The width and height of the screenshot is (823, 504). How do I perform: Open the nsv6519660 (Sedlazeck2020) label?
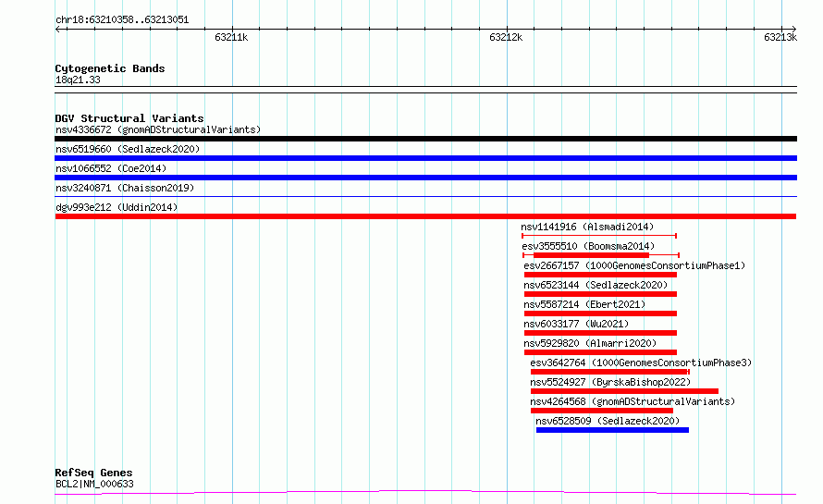128,149
